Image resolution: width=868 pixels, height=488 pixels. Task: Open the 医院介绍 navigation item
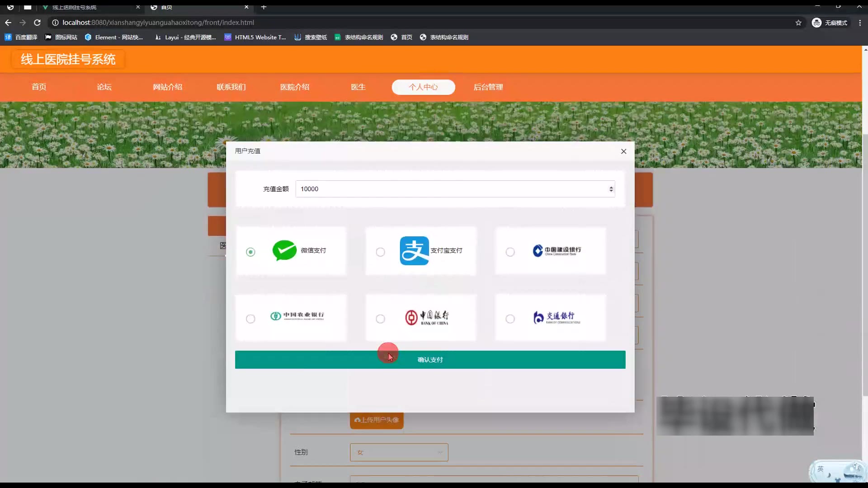295,87
